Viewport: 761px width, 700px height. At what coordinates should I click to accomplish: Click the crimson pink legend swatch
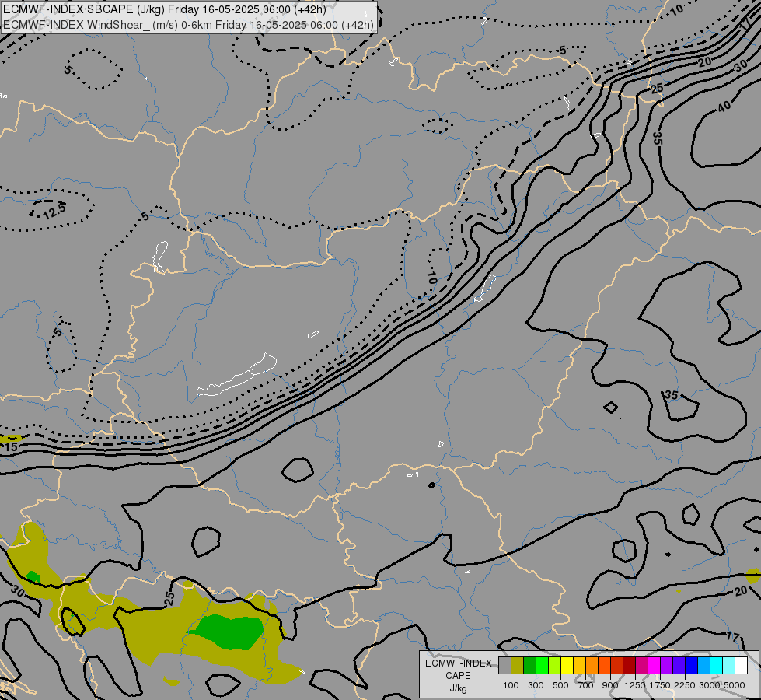pos(641,666)
